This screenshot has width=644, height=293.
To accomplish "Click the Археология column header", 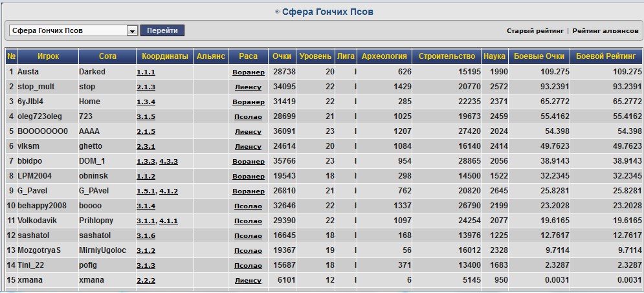I will pyautogui.click(x=384, y=56).
